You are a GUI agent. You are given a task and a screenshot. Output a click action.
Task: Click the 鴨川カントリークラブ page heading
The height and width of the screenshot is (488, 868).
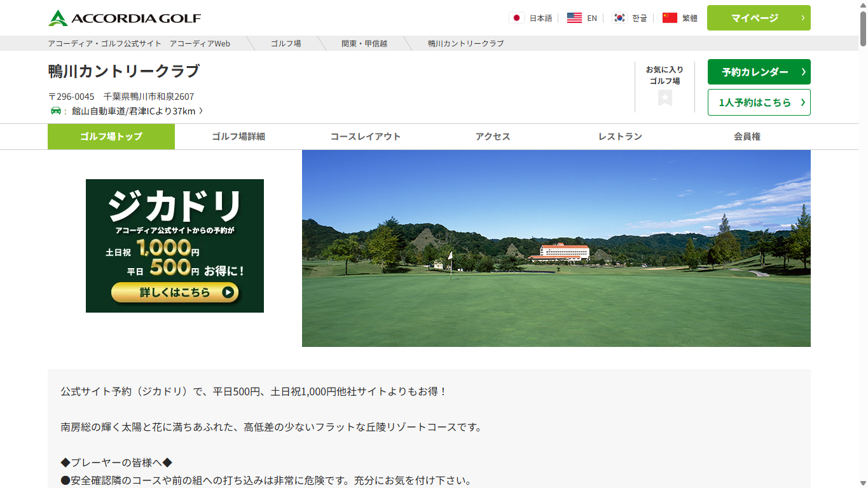[x=124, y=71]
